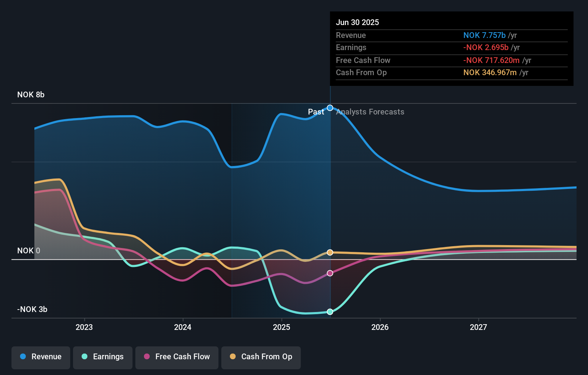The height and width of the screenshot is (375, 588).
Task: Toggle the Earnings series visibility
Action: point(103,357)
